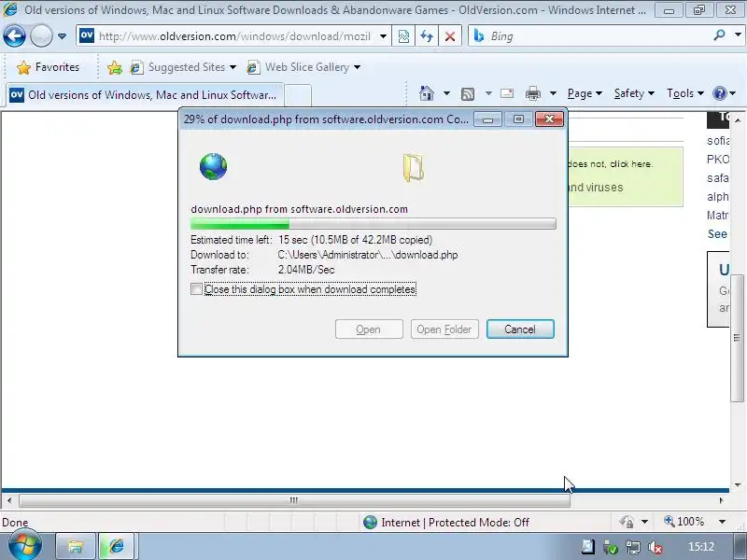Click the IE Forward navigation button
The width and height of the screenshot is (747, 560).
pos(41,35)
